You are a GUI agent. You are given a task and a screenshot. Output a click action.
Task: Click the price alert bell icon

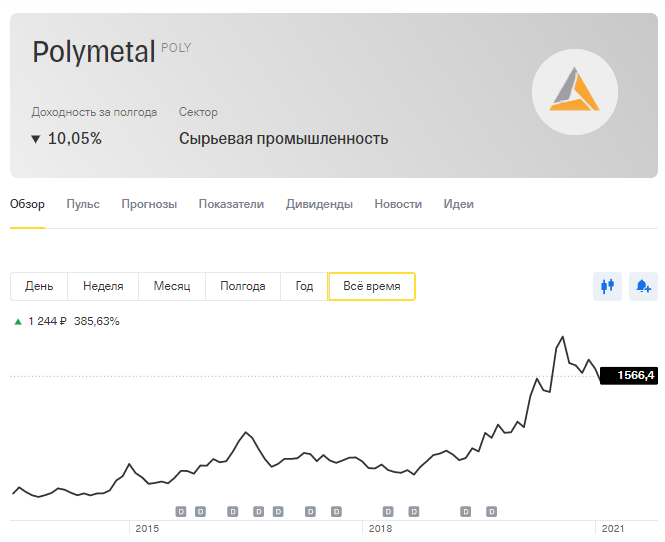pyautogui.click(x=643, y=286)
